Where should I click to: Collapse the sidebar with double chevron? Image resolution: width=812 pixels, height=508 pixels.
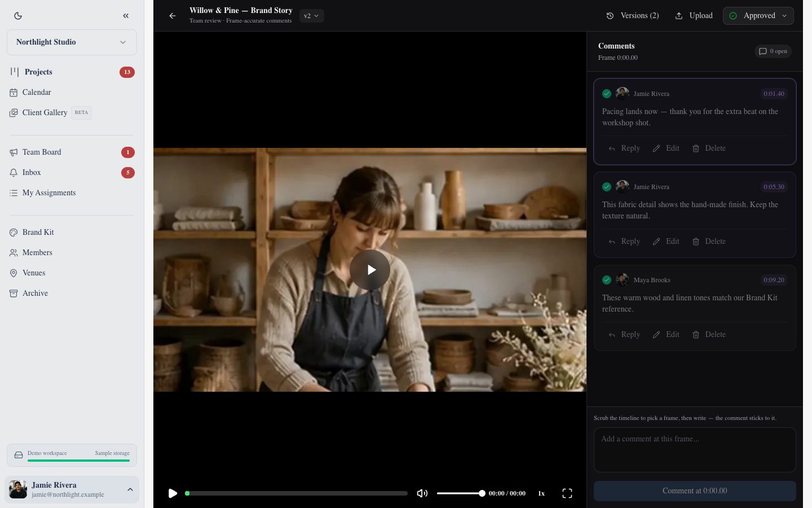point(126,16)
